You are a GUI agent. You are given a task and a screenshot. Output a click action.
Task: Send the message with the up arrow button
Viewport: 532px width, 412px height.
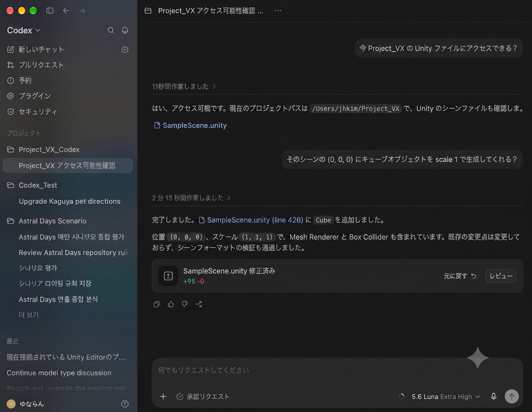click(x=511, y=396)
